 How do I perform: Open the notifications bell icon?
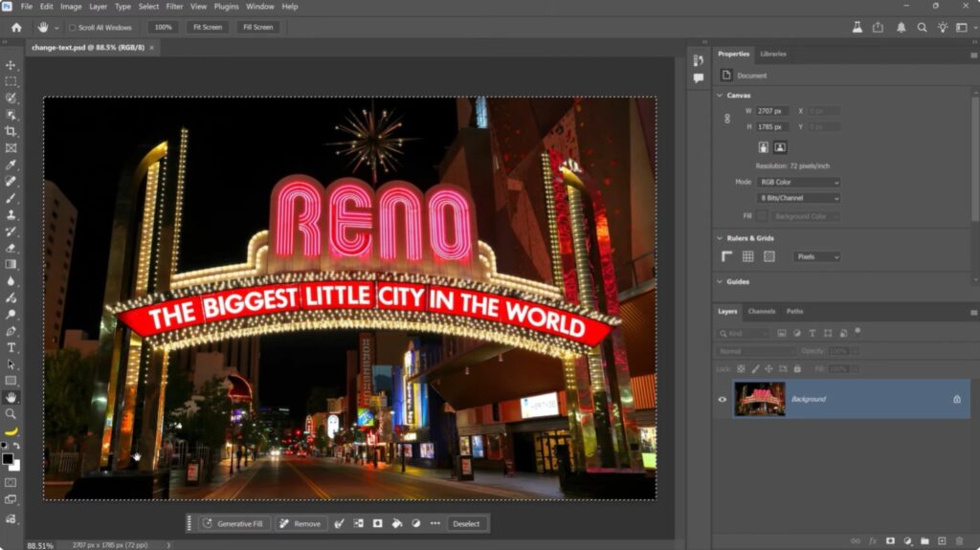click(x=901, y=28)
